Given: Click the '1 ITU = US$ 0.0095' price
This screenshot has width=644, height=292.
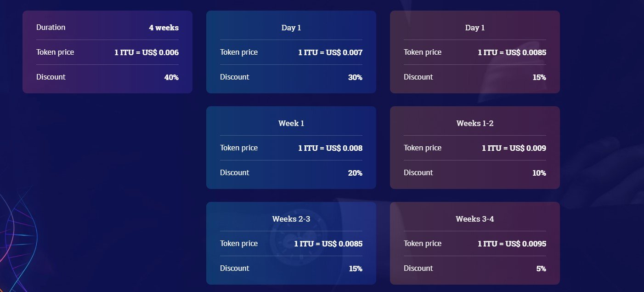Looking at the screenshot, I should point(512,244).
